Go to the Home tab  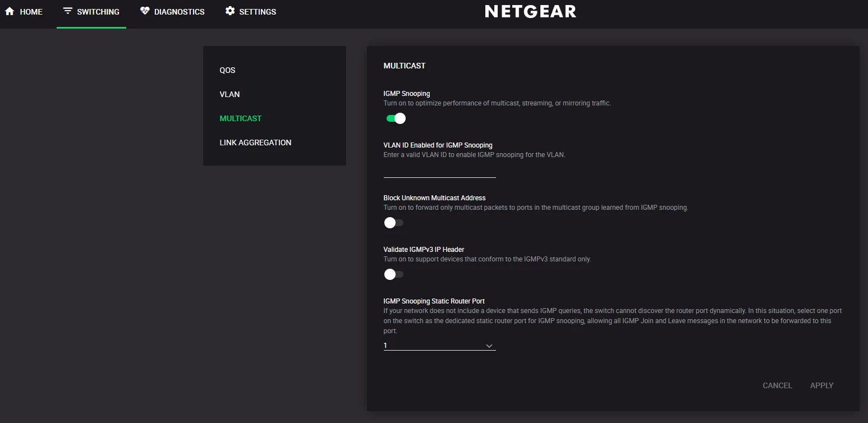click(x=31, y=12)
